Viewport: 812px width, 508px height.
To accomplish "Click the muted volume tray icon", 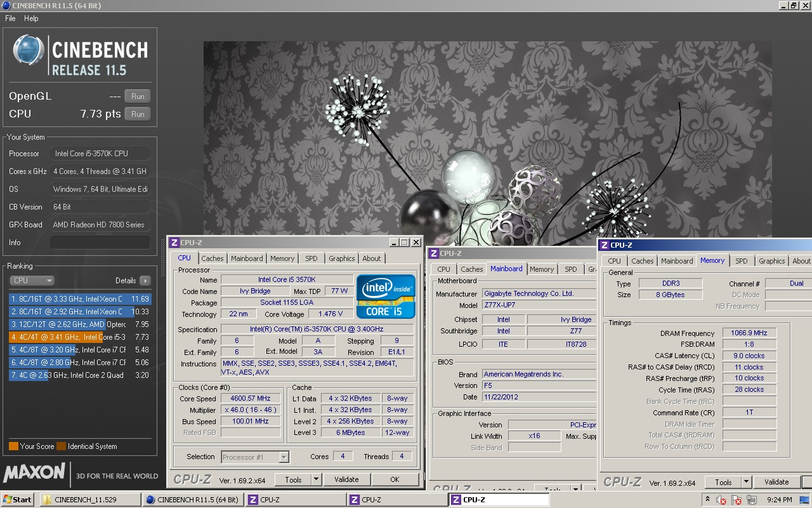I will 721,500.
